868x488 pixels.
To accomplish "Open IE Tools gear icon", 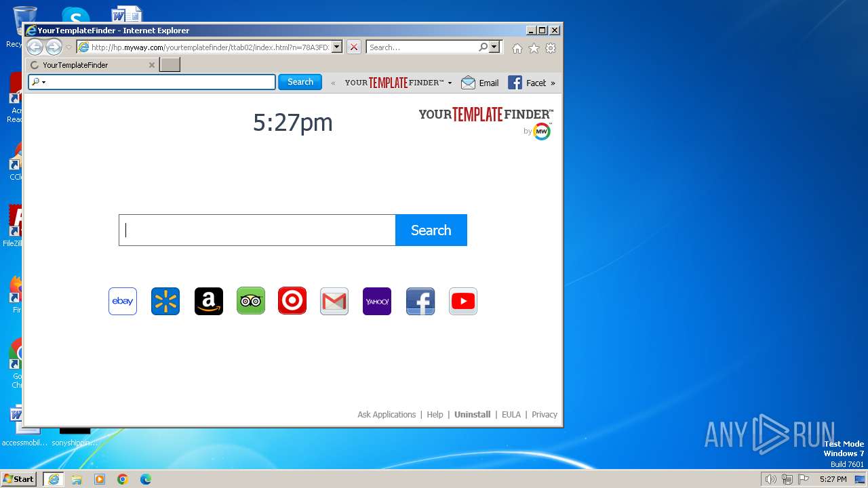I will pyautogui.click(x=551, y=48).
